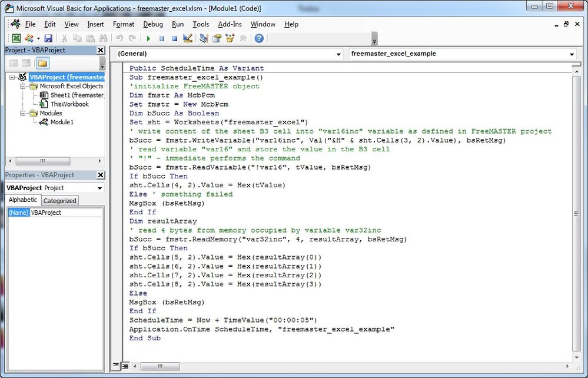
Task: Switch to the Alphabetic tab
Action: tap(23, 200)
